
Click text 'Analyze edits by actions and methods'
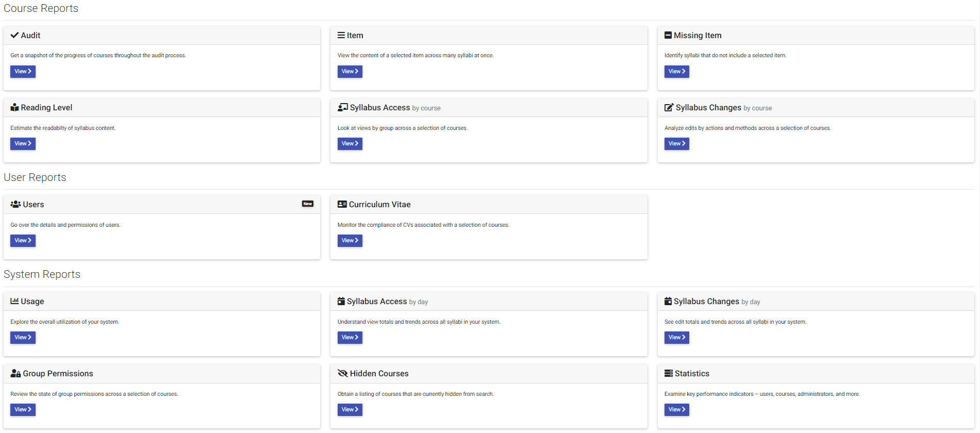pyautogui.click(x=710, y=128)
